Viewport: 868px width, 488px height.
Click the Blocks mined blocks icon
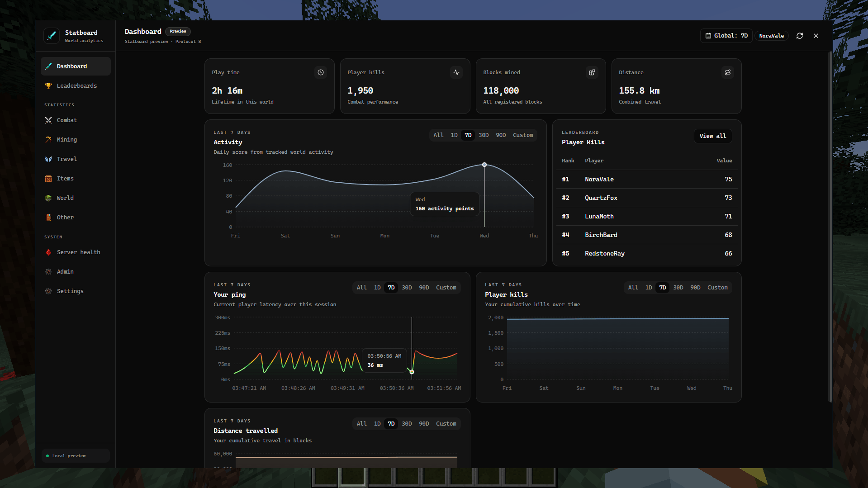(592, 72)
